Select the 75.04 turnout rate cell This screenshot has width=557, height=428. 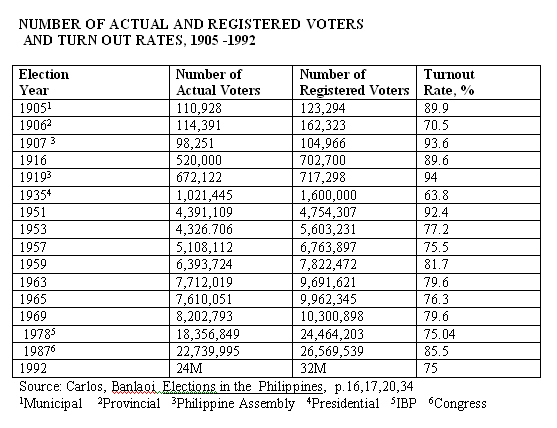coord(478,334)
